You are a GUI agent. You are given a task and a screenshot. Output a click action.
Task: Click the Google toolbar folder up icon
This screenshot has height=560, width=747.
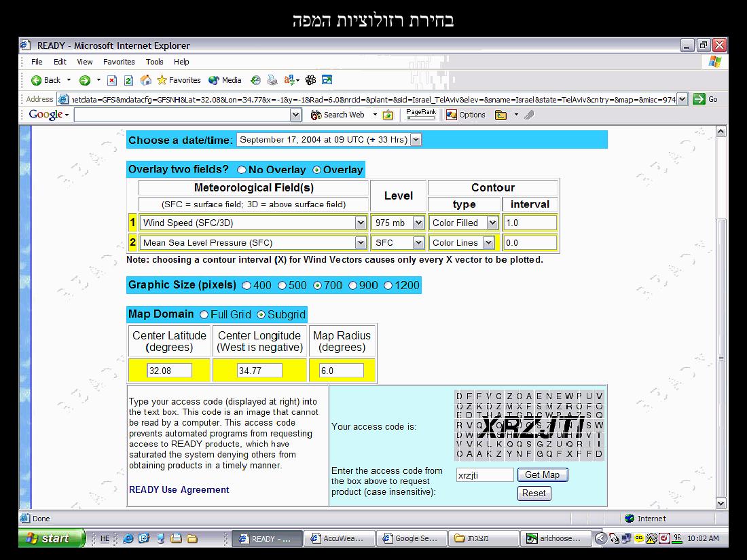(x=500, y=115)
